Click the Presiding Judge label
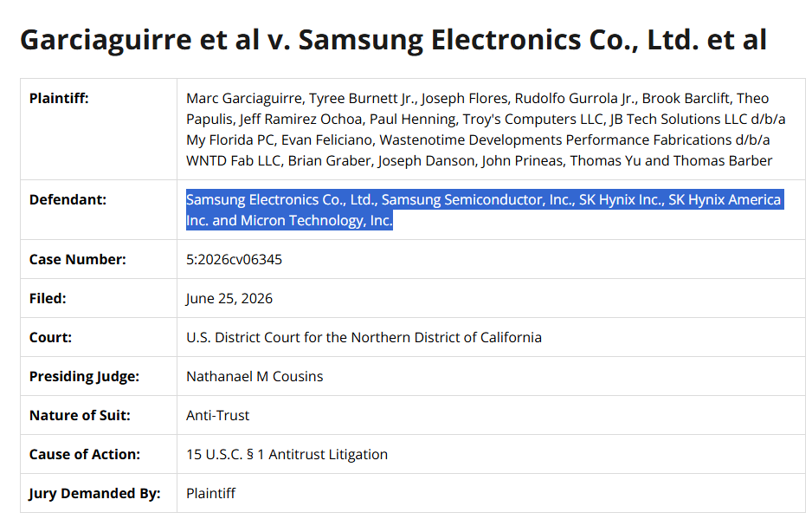Viewport: 812px width, 519px height. point(84,376)
